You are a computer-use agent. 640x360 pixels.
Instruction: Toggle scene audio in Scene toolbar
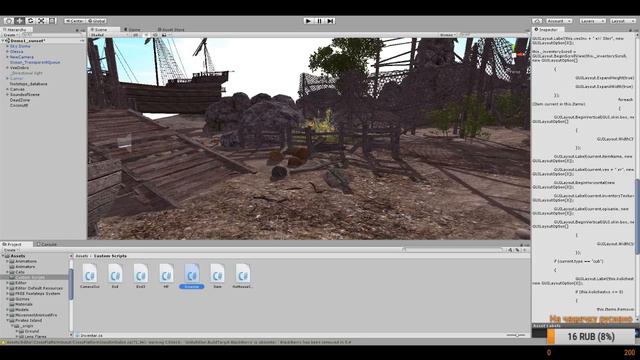click(x=155, y=35)
